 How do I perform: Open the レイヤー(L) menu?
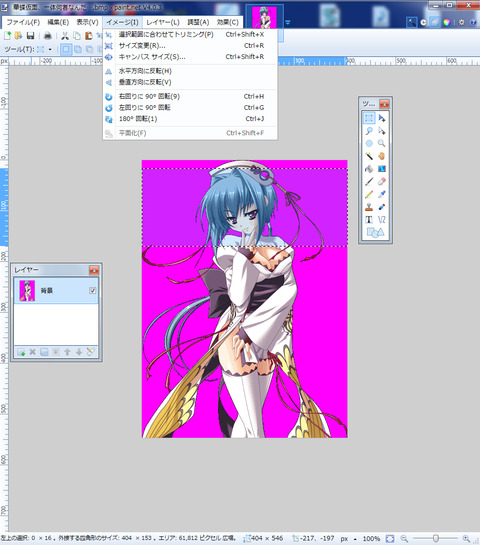click(163, 22)
